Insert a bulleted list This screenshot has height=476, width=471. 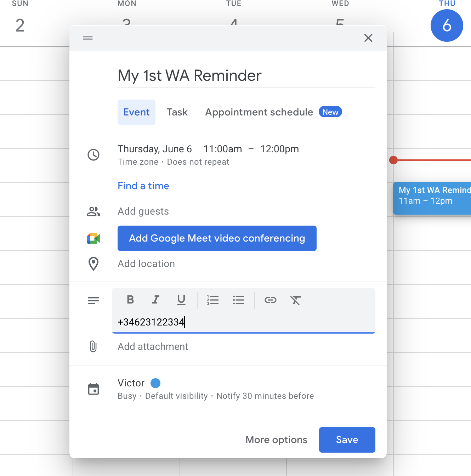pos(239,300)
